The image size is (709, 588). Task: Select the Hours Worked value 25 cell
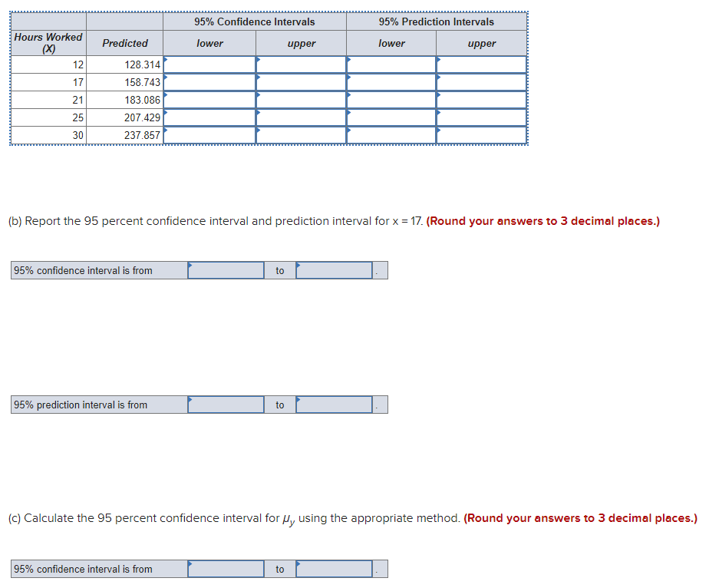click(x=48, y=117)
